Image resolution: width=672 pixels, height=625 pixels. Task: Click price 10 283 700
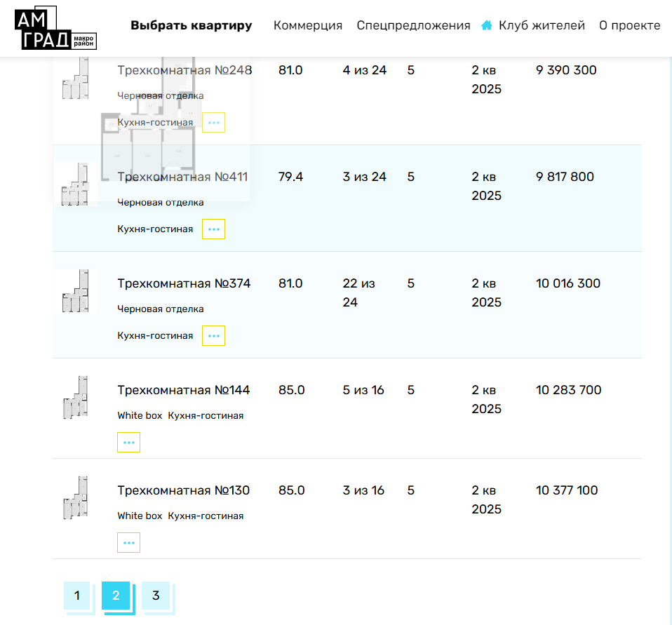pyautogui.click(x=568, y=390)
